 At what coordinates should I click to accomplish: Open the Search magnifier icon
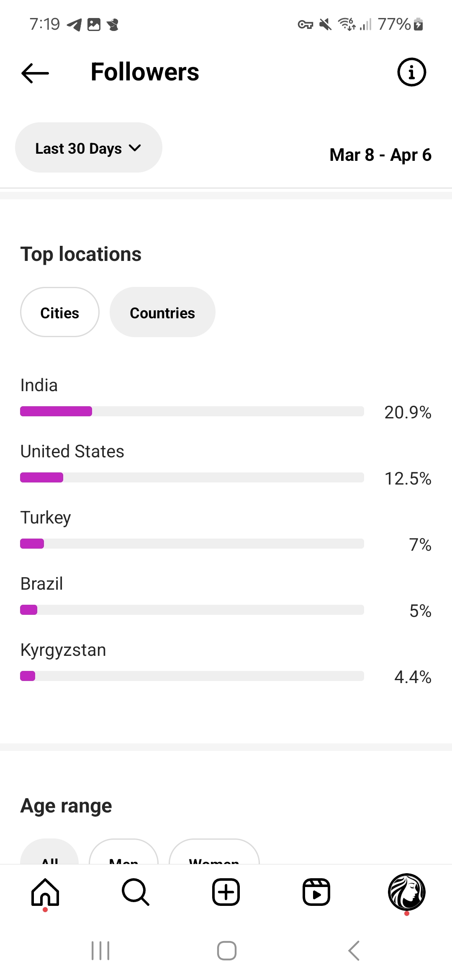tap(135, 892)
